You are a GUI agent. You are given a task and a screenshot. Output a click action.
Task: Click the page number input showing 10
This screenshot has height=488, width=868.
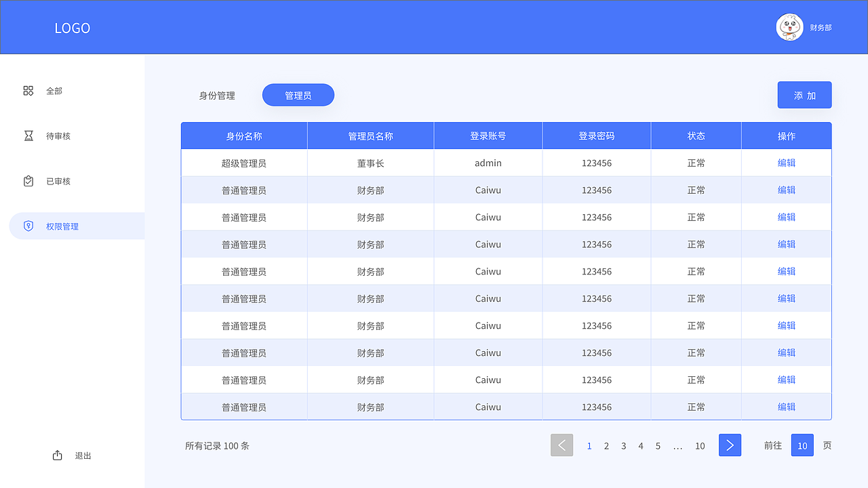tap(802, 445)
